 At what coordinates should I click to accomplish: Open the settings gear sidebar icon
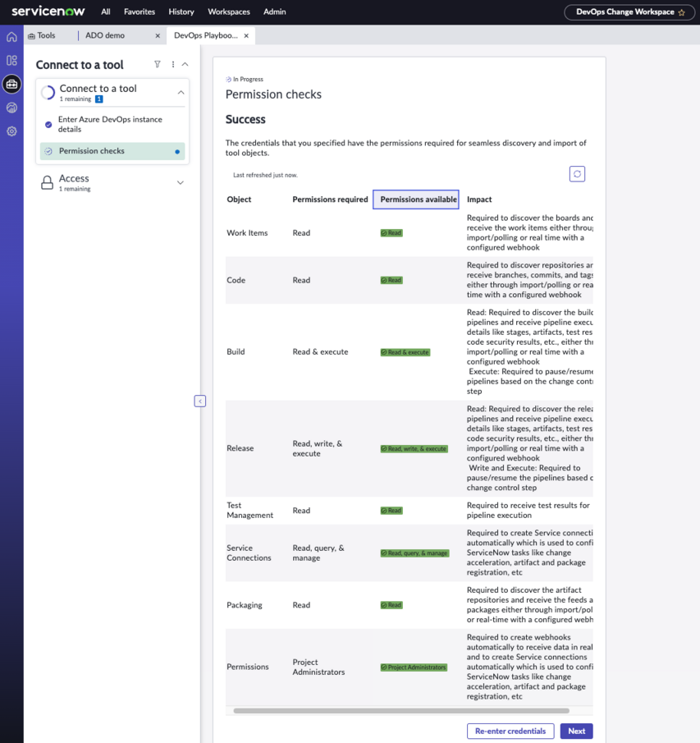(x=11, y=131)
